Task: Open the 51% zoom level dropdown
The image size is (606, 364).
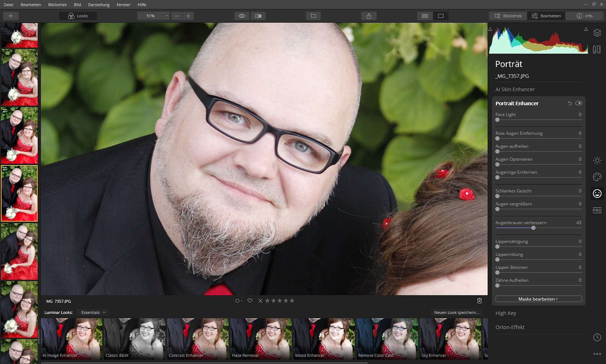Action: 153,16
